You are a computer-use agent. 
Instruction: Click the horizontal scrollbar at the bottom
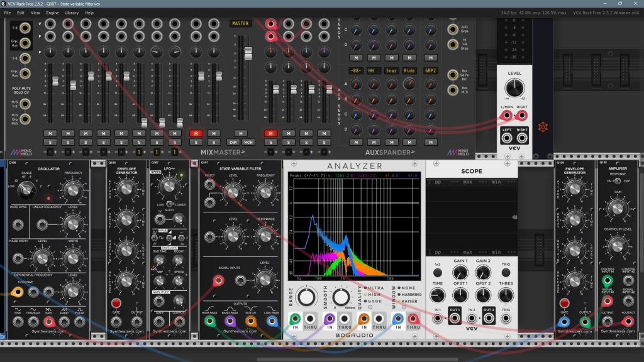tap(357, 359)
